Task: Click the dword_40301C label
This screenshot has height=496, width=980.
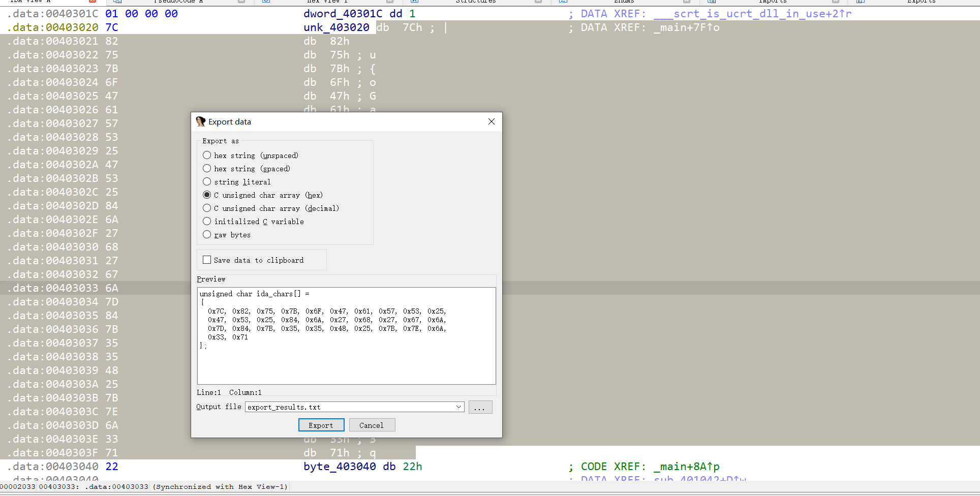Action: 343,14
